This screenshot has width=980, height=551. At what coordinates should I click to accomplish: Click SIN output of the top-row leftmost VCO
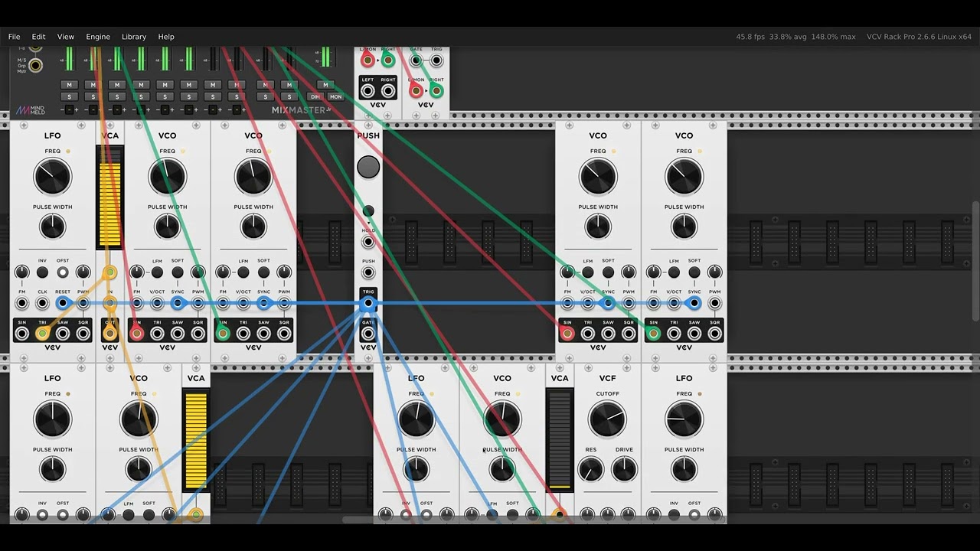(x=137, y=333)
